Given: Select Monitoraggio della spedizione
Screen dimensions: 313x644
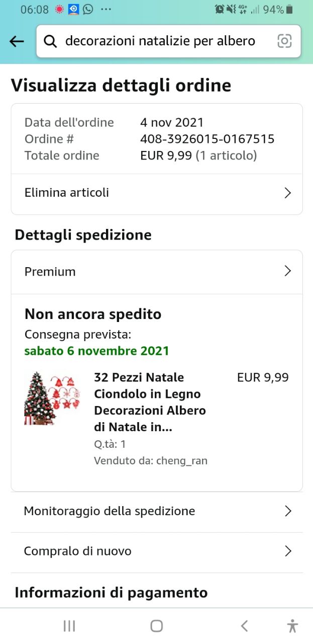Looking at the screenshot, I should click(x=110, y=511).
